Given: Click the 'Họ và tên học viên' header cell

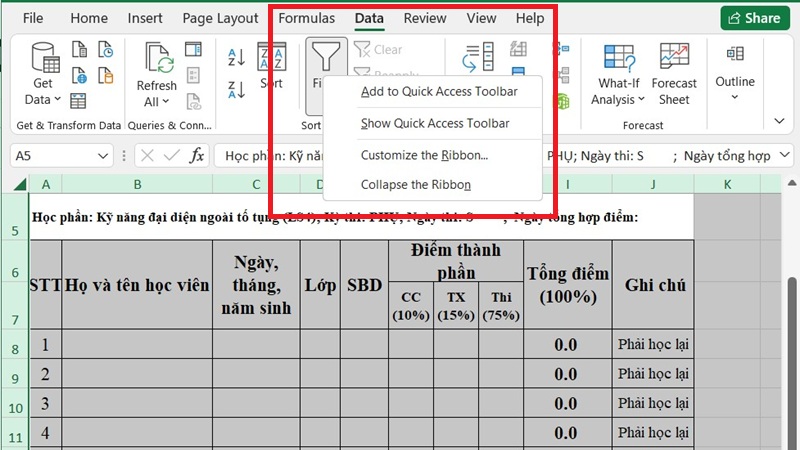Looking at the screenshot, I should 137,285.
